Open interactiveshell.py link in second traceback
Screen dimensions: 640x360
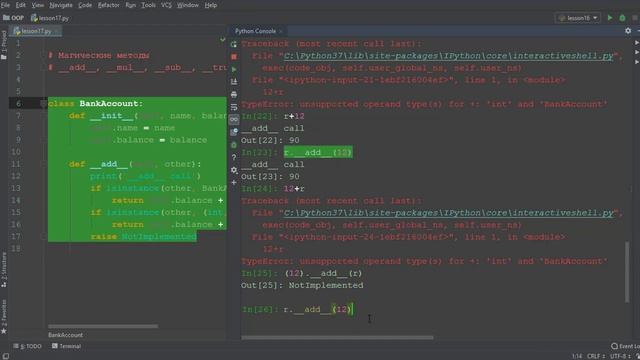448,213
